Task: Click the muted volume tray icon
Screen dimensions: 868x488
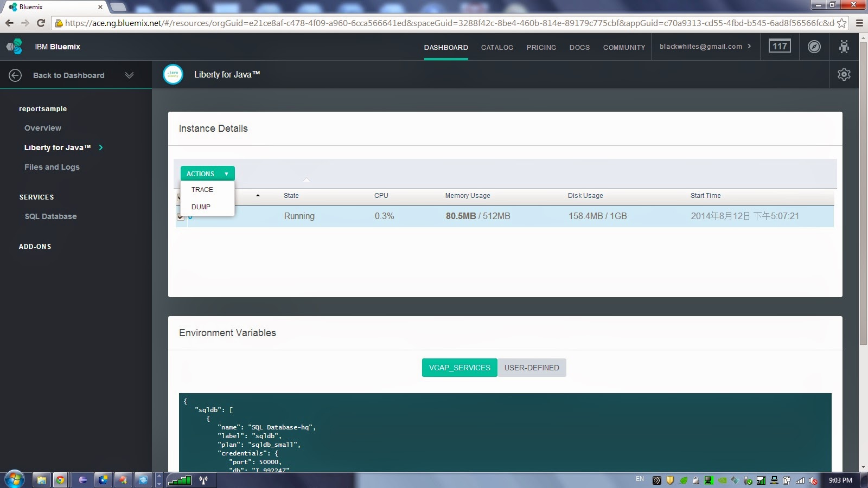Action: tap(813, 480)
